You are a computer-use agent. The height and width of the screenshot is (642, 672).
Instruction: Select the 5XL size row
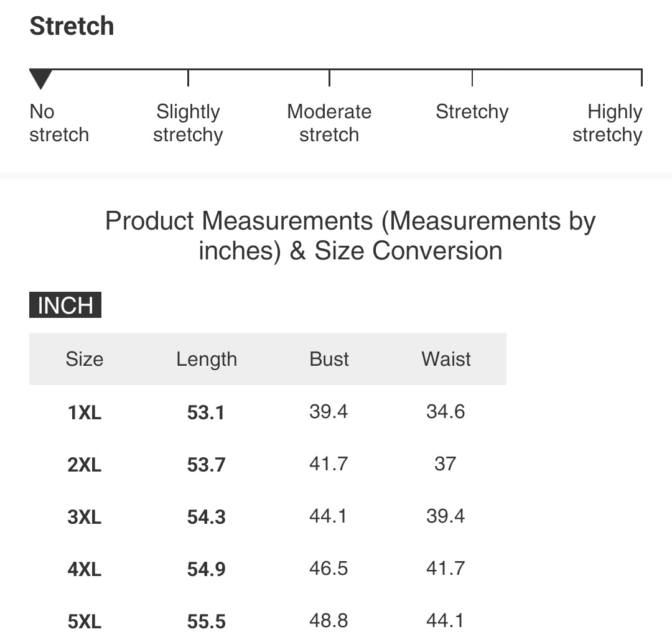pyautogui.click(x=268, y=621)
